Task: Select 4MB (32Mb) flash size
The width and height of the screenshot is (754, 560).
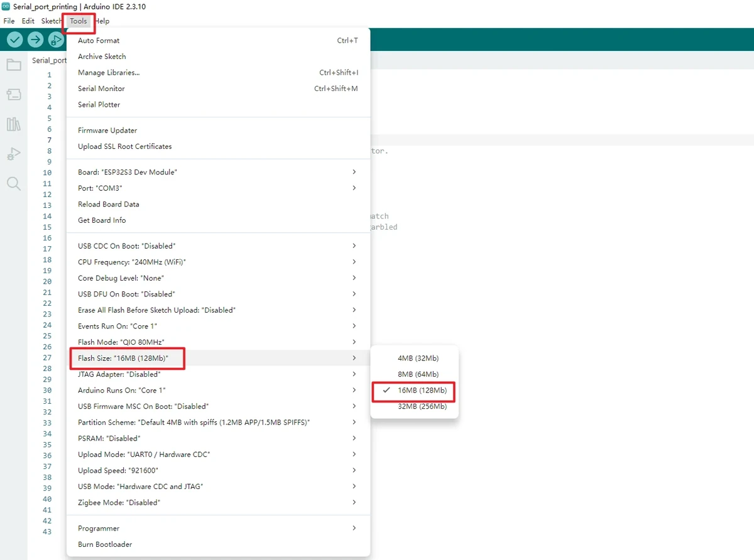Action: [415, 358]
